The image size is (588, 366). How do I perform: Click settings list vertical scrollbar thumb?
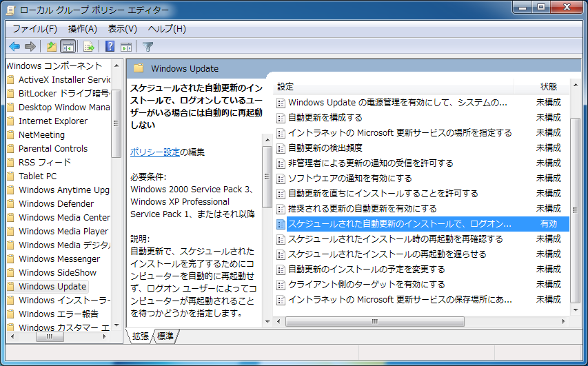point(576,210)
